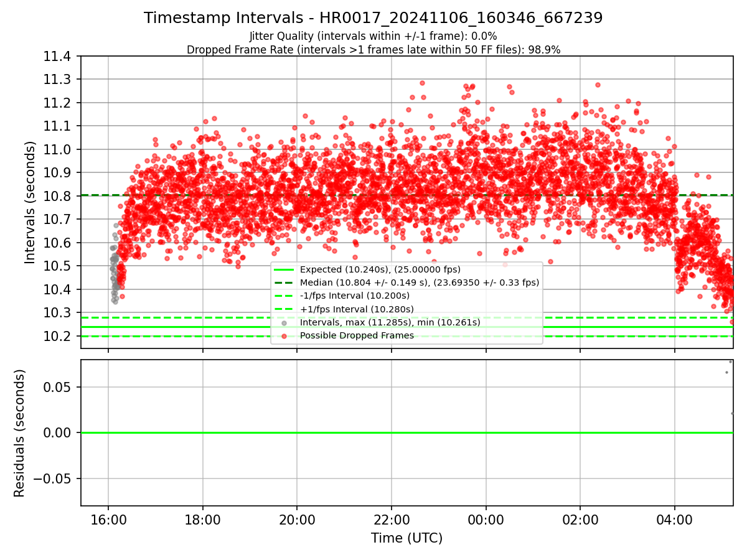Click the 'Intervals (seconds)' y-axis label
The height and width of the screenshot is (560, 747).
[x=31, y=202]
